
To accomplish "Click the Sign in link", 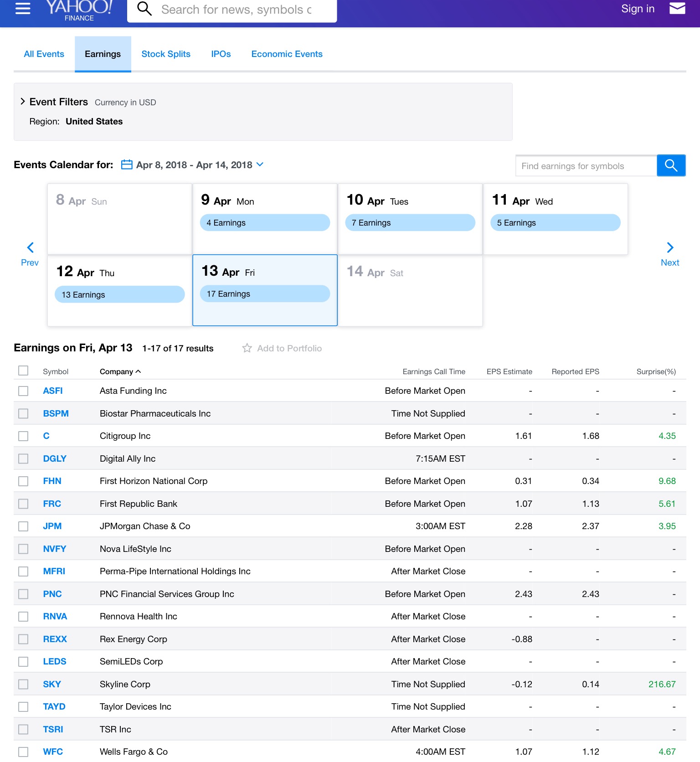I will pos(638,9).
